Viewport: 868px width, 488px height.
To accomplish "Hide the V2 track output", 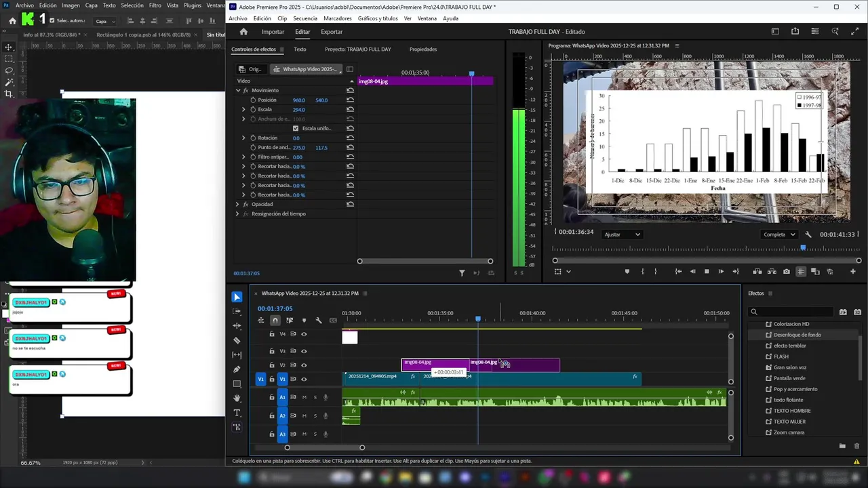I will point(304,365).
